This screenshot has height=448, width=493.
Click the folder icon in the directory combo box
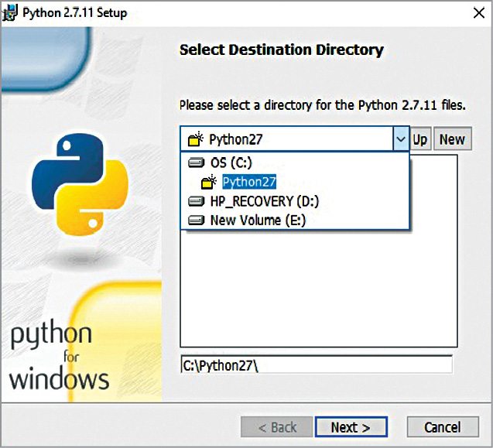[x=196, y=139]
